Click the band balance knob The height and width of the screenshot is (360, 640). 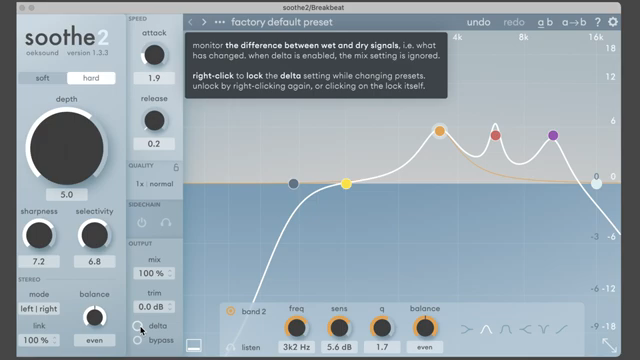click(x=425, y=328)
